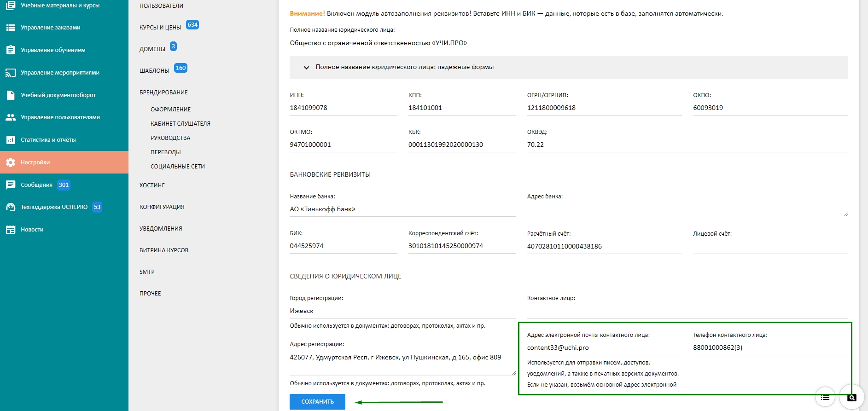The width and height of the screenshot is (868, 411).
Task: Click the Настройки gear icon
Action: [x=11, y=162]
